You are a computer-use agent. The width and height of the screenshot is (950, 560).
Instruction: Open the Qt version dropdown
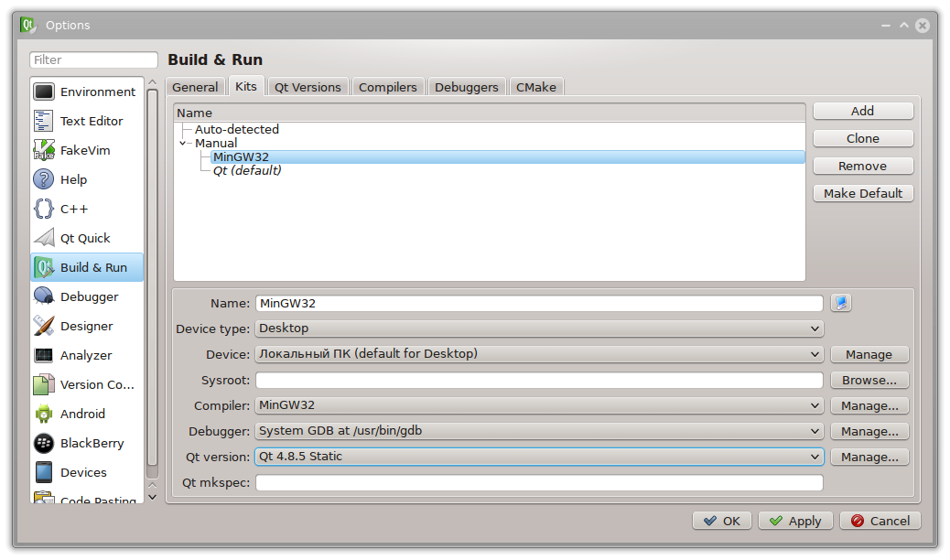tap(539, 457)
